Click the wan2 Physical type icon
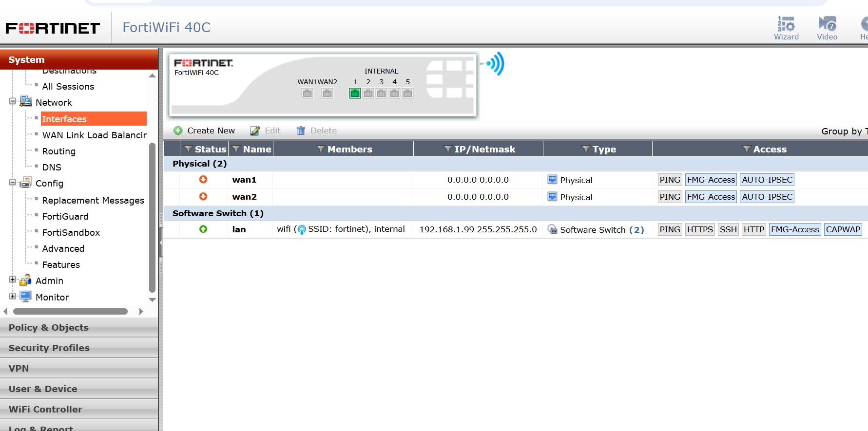The height and width of the screenshot is (431, 868). click(552, 196)
